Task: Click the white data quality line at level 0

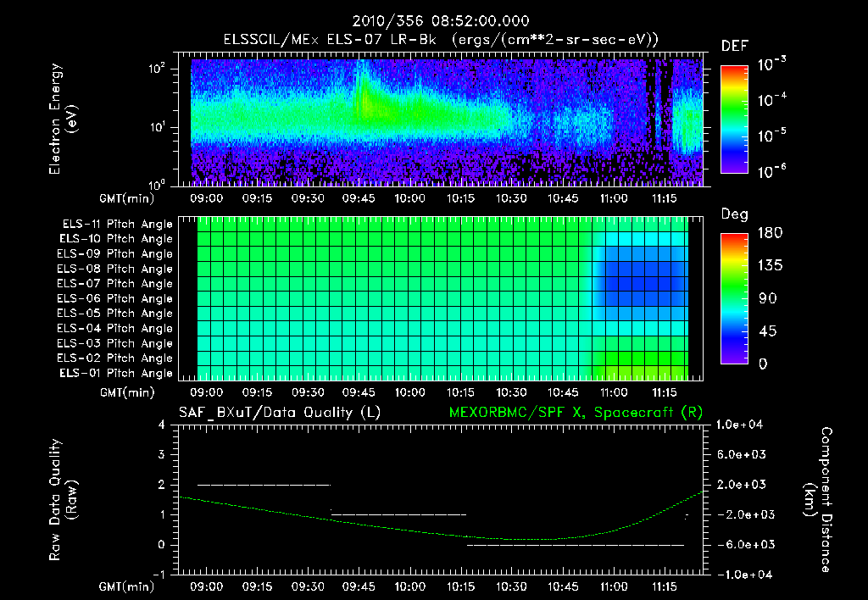Action: pyautogui.click(x=576, y=545)
